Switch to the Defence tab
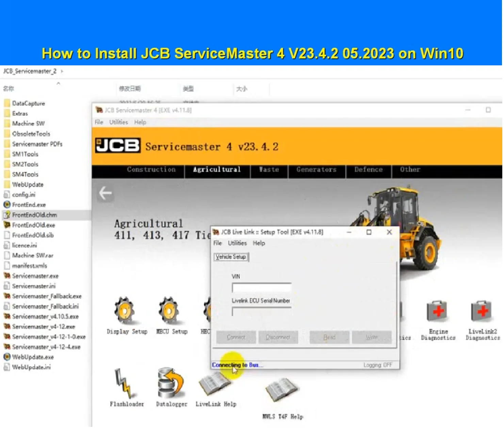The height and width of the screenshot is (434, 504). pos(369,170)
